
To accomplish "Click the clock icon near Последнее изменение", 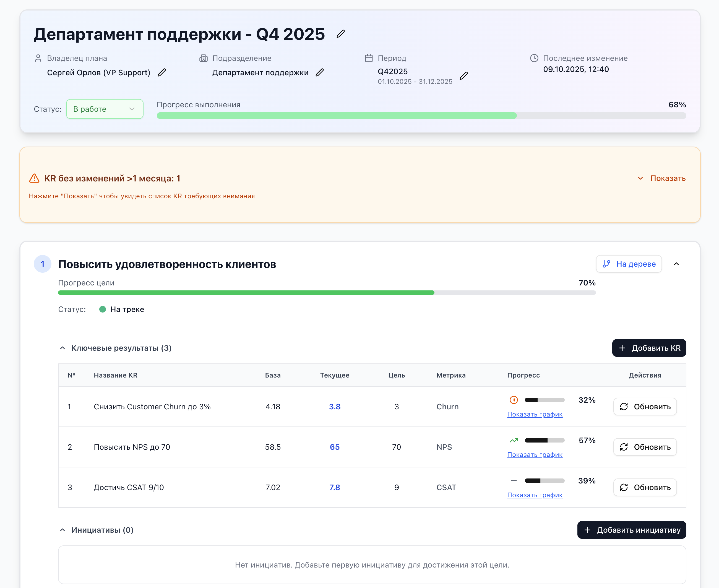I will pyautogui.click(x=534, y=58).
